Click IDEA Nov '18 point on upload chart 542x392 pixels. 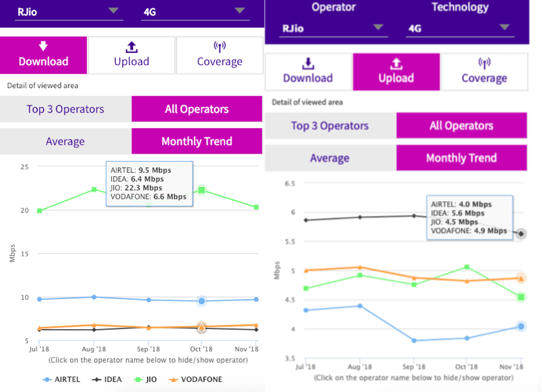click(521, 234)
